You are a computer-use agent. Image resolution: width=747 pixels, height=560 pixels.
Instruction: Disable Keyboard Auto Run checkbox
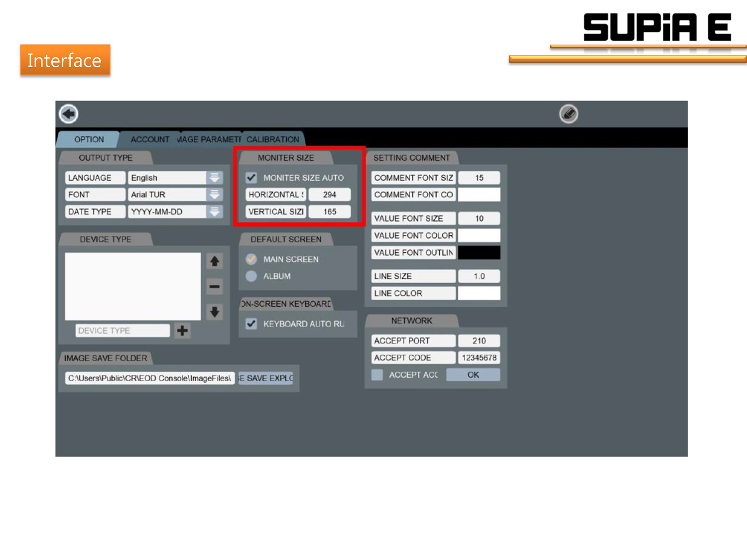(251, 324)
